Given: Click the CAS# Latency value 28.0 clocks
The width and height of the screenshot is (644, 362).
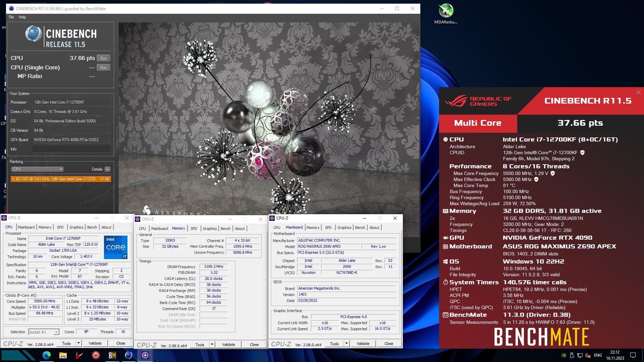Looking at the screenshot, I should pyautogui.click(x=214, y=279).
